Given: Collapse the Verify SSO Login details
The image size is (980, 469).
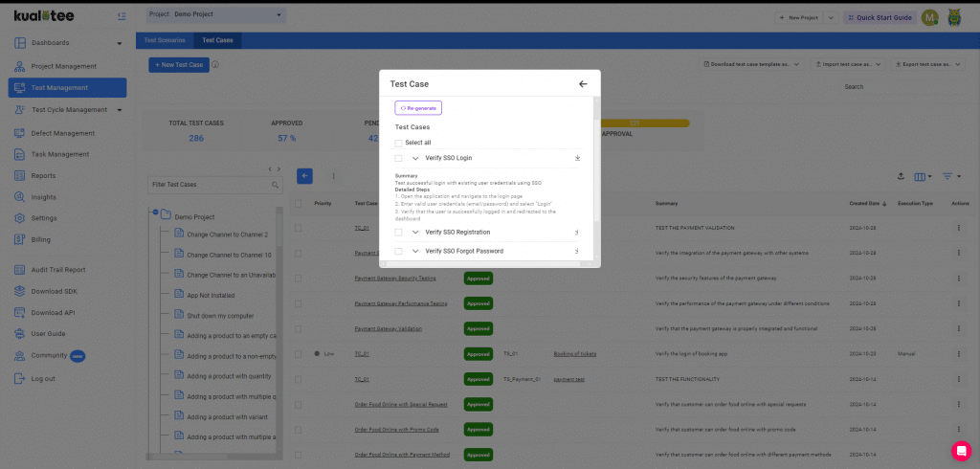Looking at the screenshot, I should pos(415,158).
